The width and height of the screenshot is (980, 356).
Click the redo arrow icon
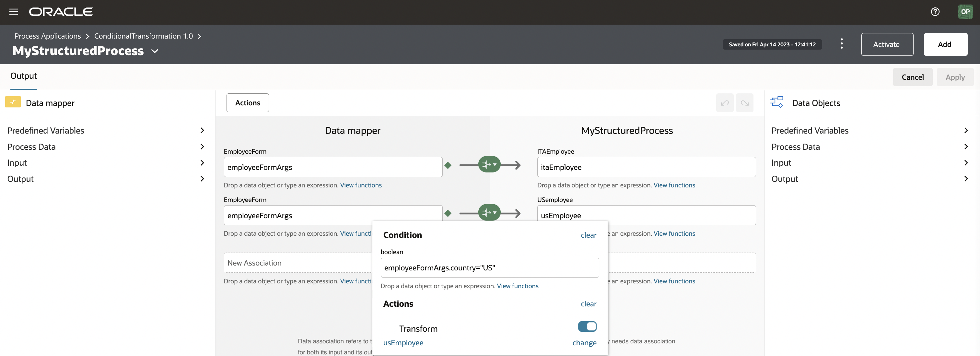(744, 103)
